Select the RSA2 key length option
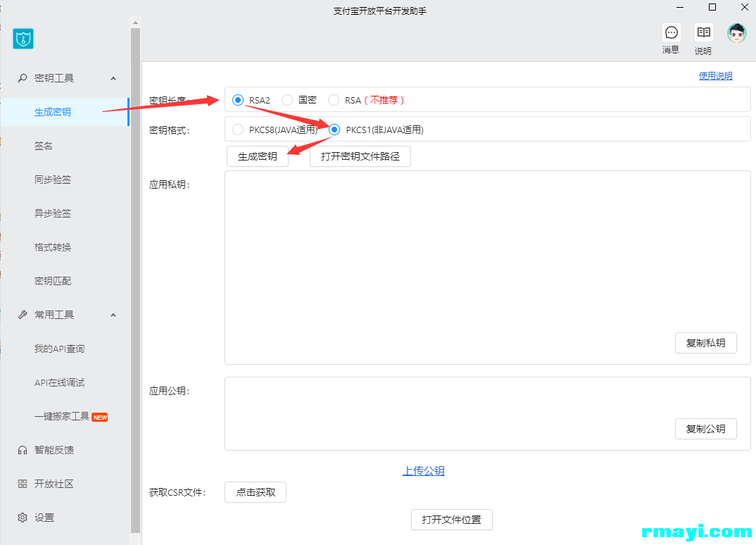This screenshot has height=545, width=756. pos(238,100)
